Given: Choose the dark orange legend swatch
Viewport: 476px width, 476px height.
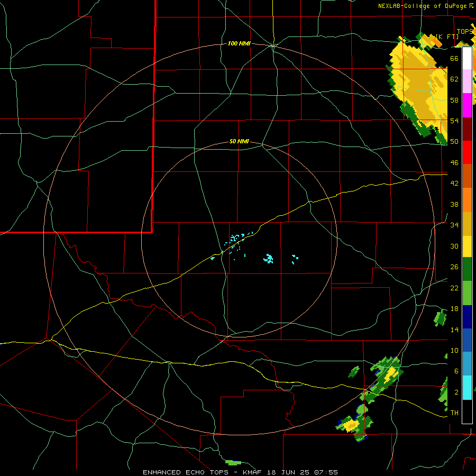Looking at the screenshot, I should (467, 176).
